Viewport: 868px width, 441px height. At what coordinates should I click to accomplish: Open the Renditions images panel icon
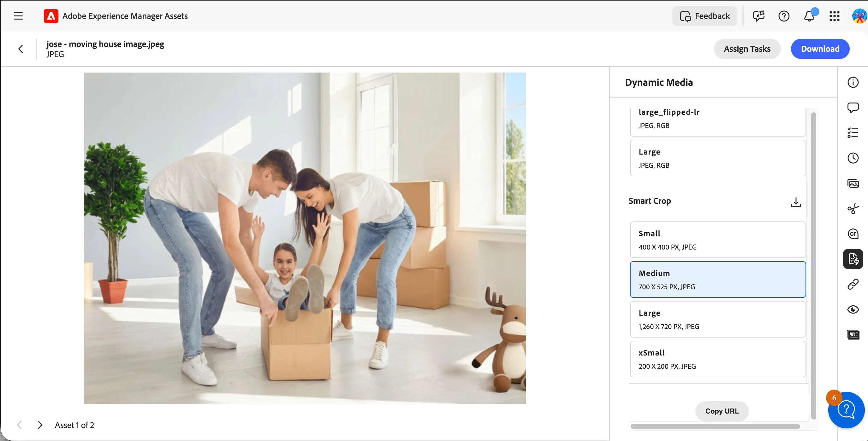(x=853, y=184)
